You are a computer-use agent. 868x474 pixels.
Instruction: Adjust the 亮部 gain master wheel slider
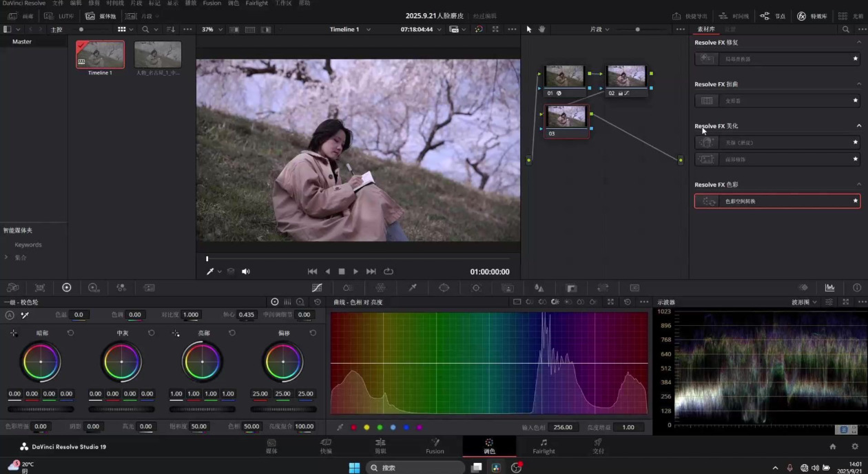(x=202, y=409)
